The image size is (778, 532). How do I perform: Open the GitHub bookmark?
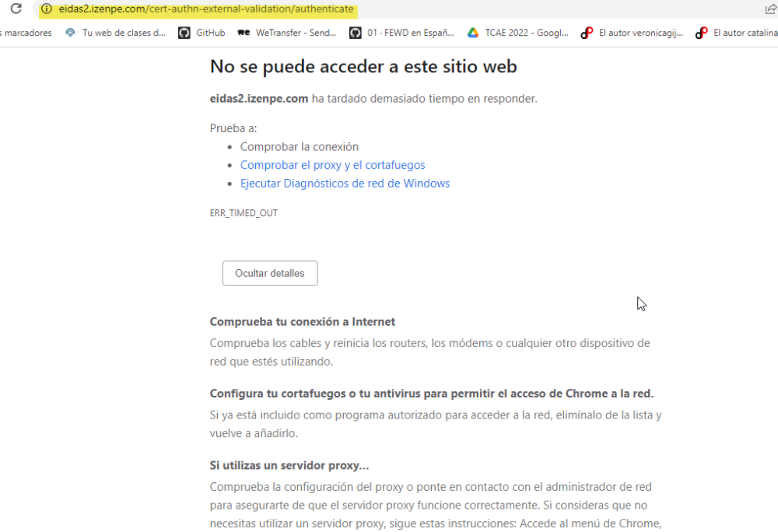pyautogui.click(x=202, y=33)
